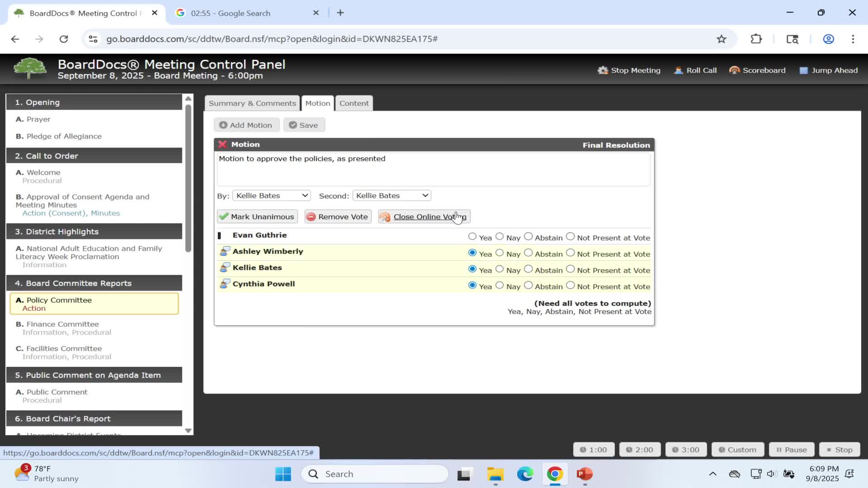Screen dimensions: 868x488
Task: Click the BoardDocs tree logo
Action: (30, 69)
